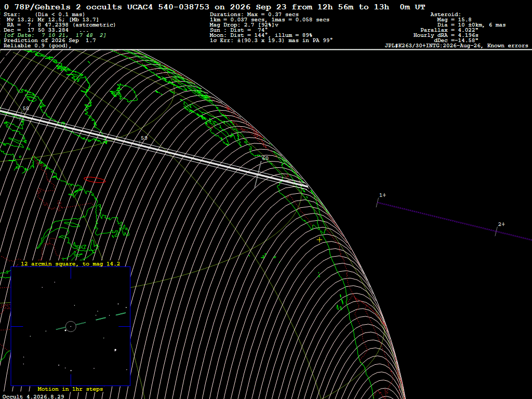
Task: Click the white occultation shadow path band
Action: click(x=154, y=149)
